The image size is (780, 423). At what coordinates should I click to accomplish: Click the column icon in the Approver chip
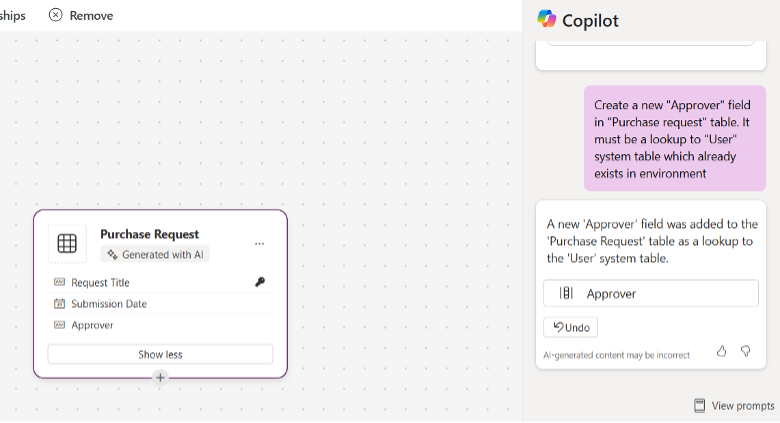coord(566,293)
